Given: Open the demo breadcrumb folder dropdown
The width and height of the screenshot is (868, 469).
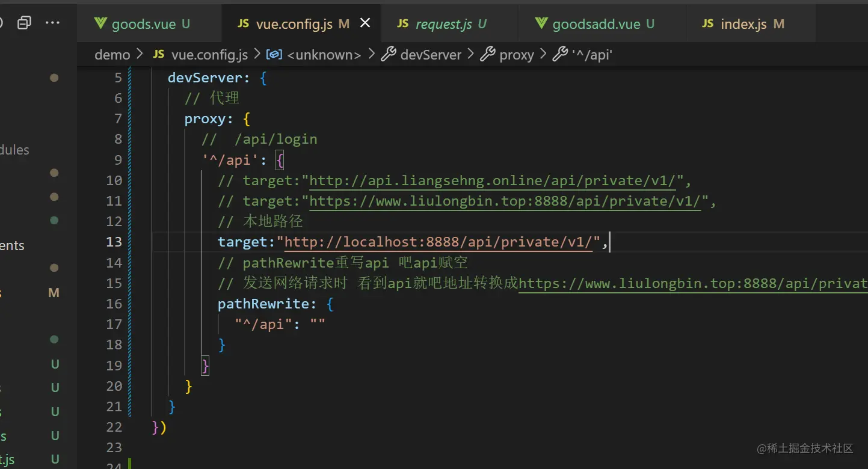Looking at the screenshot, I should (112, 55).
